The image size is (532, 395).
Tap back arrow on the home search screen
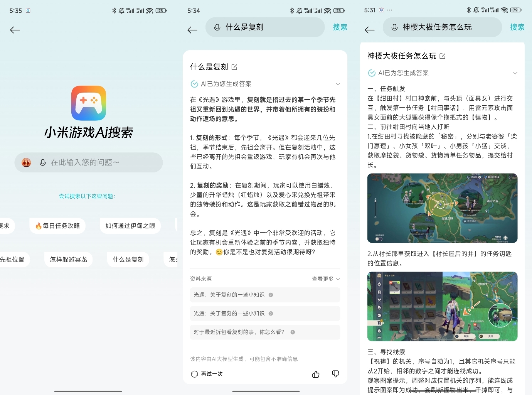click(x=15, y=30)
